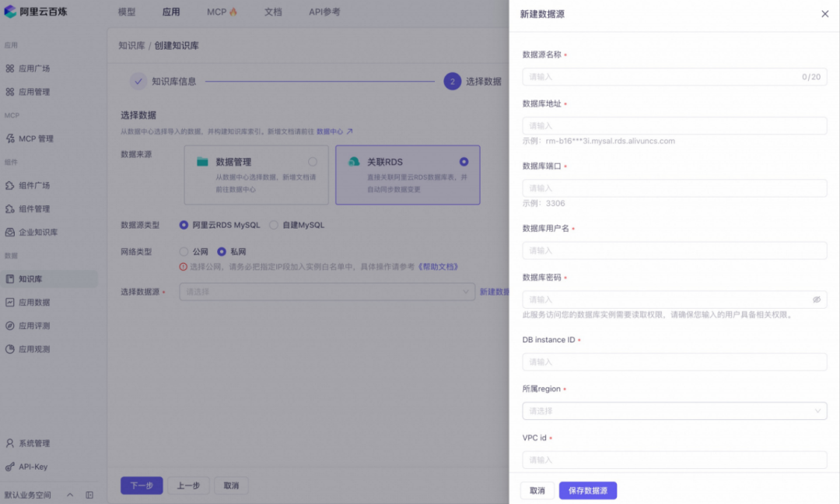Click the warning icon before 选择公网 notice

(184, 267)
